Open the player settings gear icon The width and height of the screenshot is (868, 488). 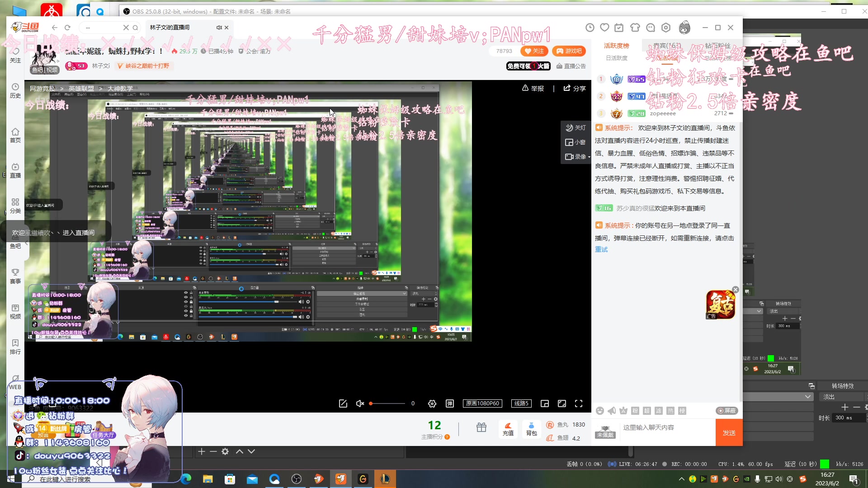click(x=432, y=404)
